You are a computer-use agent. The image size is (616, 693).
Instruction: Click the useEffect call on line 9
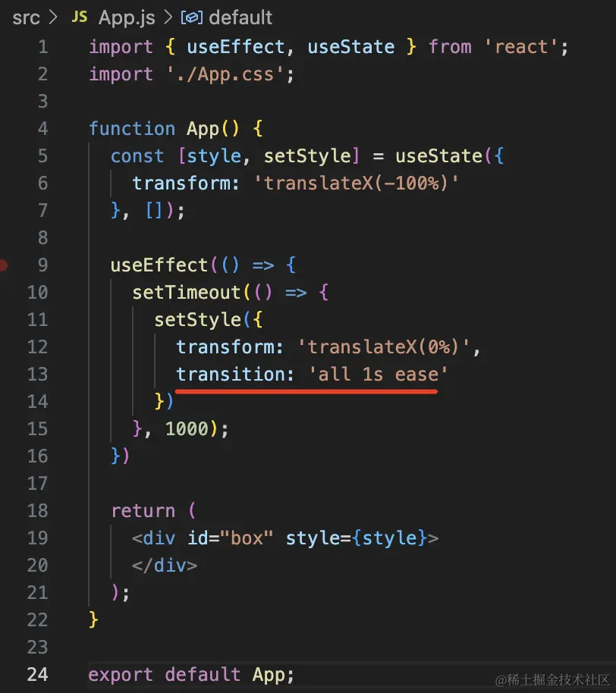pos(159,265)
